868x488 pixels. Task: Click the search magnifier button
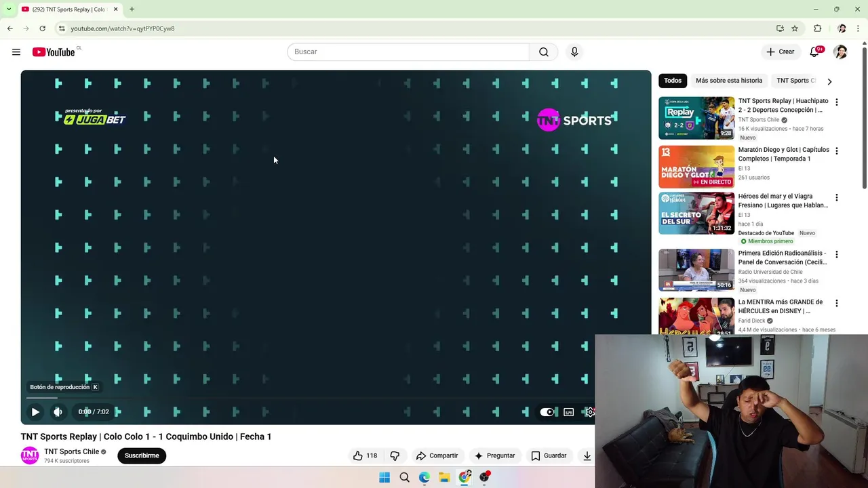pyautogui.click(x=544, y=52)
